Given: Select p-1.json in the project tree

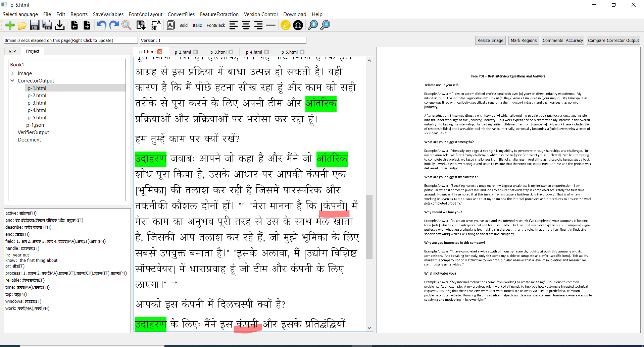Looking at the screenshot, I should click(x=35, y=125).
